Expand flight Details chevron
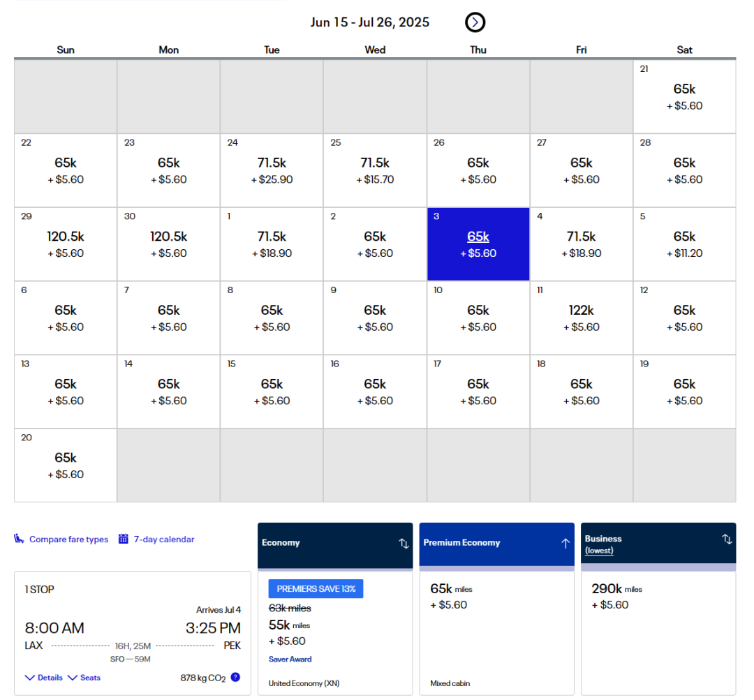This screenshot has height=700, width=754. (x=30, y=678)
